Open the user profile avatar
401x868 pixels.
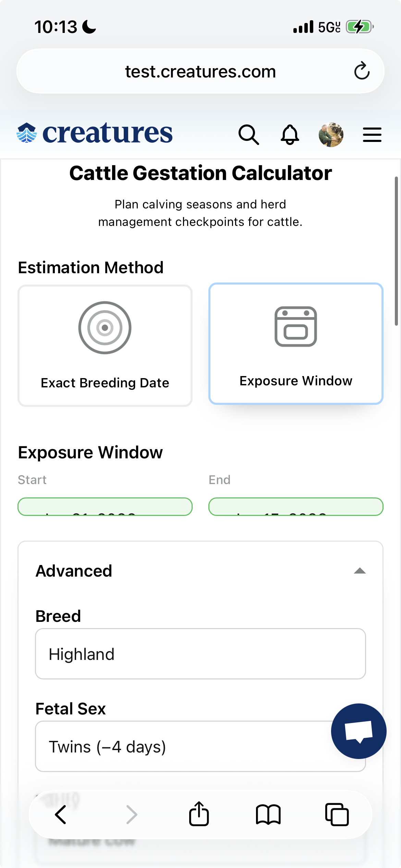point(331,134)
